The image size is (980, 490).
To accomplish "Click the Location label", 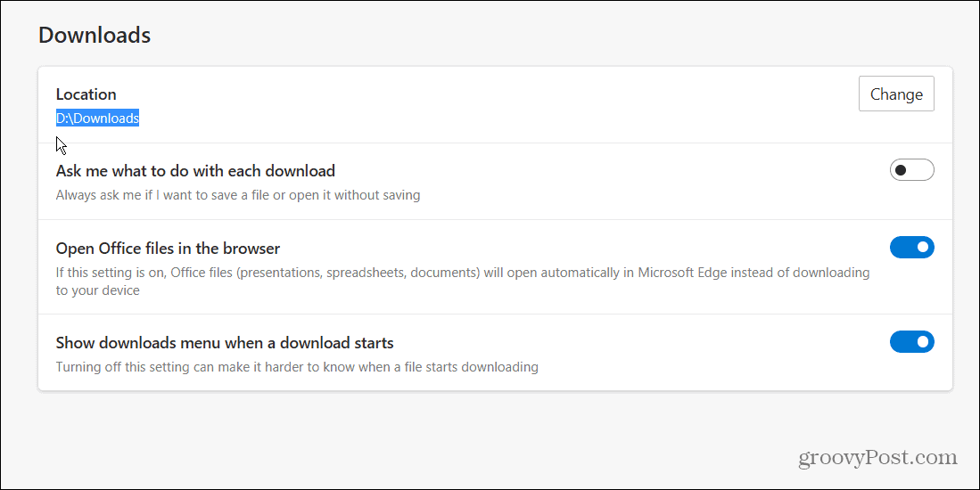I will click(86, 94).
